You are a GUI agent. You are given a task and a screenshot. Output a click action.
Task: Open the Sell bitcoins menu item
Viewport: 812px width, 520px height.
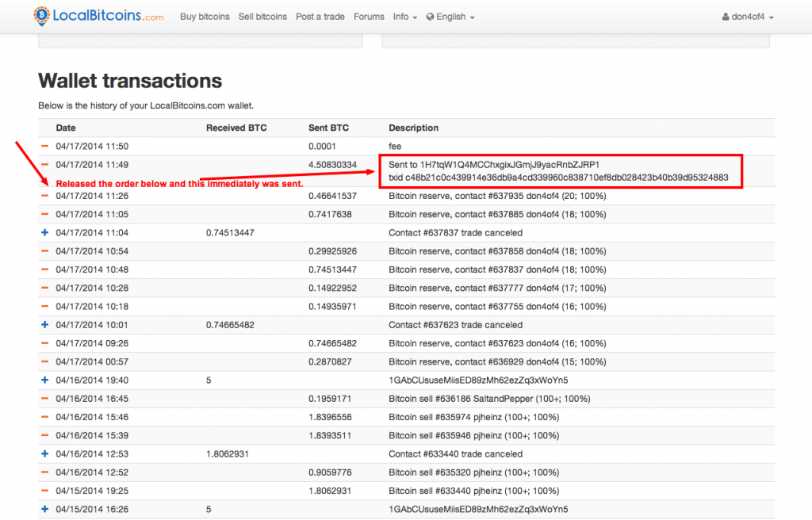tap(262, 17)
